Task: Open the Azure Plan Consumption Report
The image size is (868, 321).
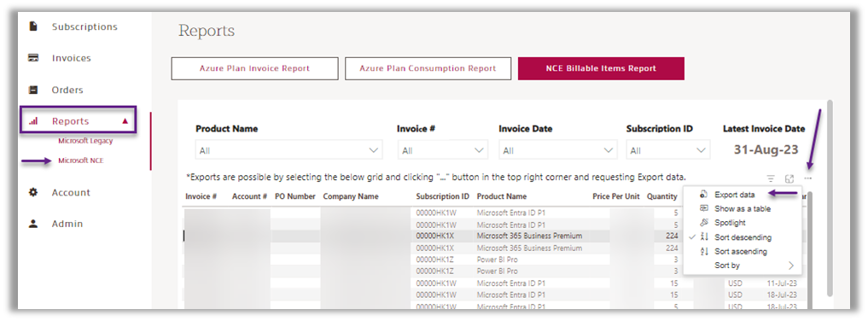Action: point(428,68)
